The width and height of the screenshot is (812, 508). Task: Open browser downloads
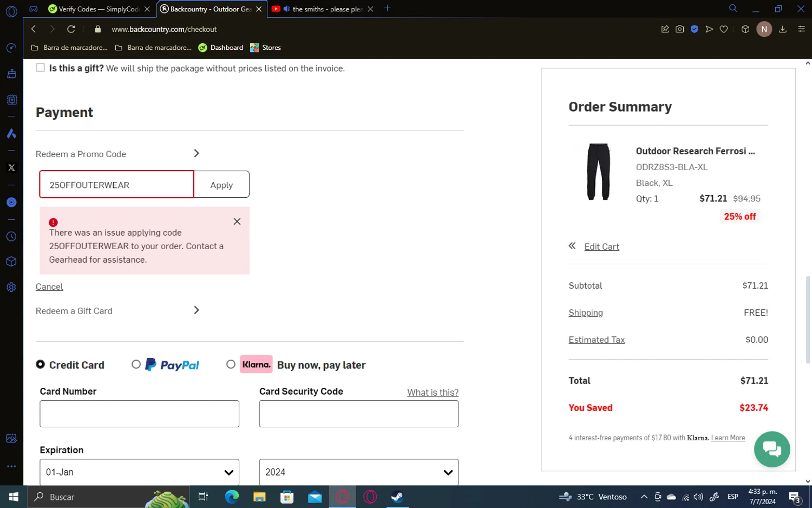pos(783,29)
